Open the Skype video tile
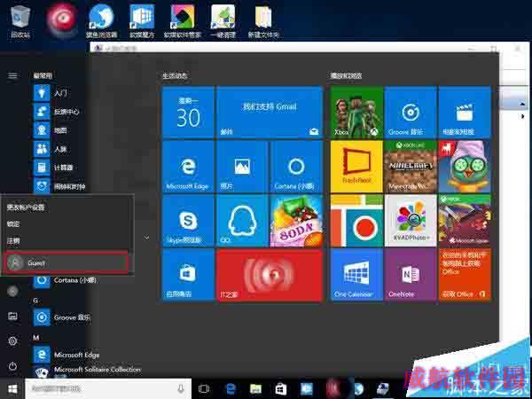532x399 pixels. (x=188, y=221)
